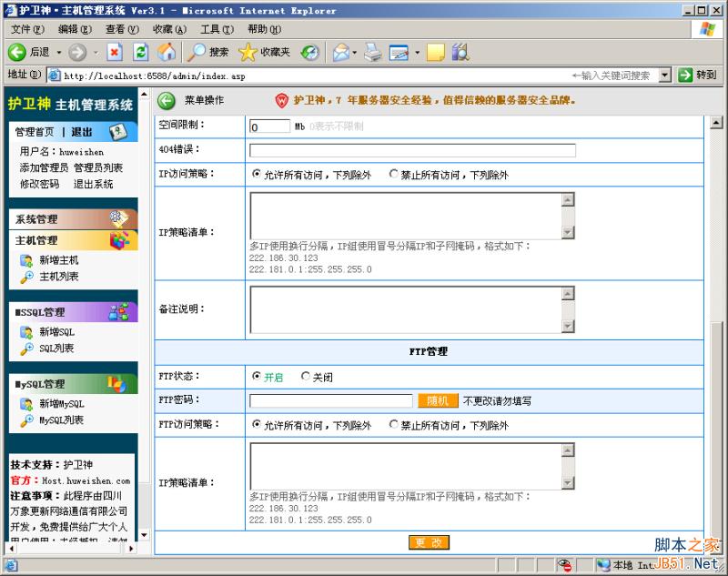Click the IE Back arrow button
The image size is (728, 576).
(x=16, y=52)
